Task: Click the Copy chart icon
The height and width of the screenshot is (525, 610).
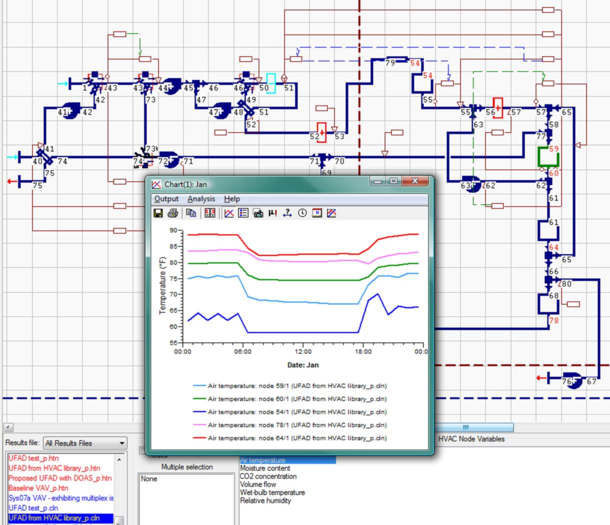Action: [191, 213]
